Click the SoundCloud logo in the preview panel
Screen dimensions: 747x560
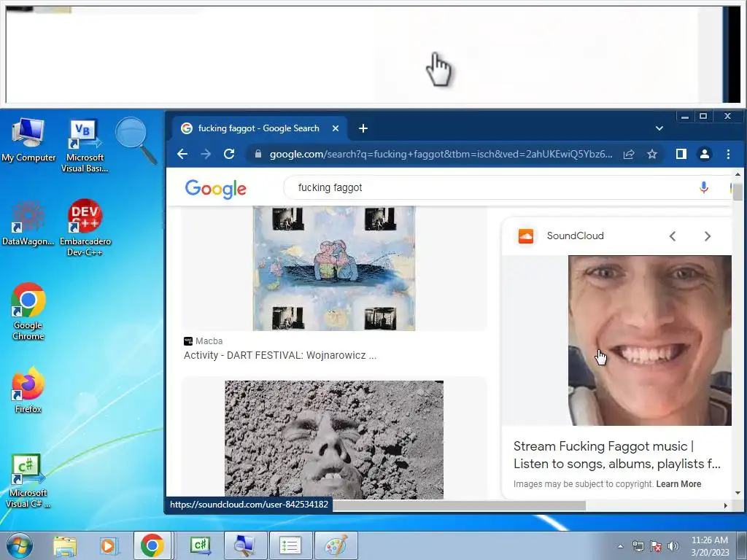pyautogui.click(x=526, y=236)
